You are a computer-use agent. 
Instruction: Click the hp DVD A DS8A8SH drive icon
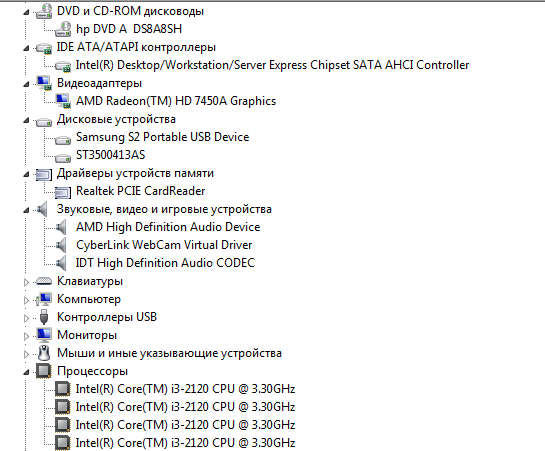click(63, 29)
